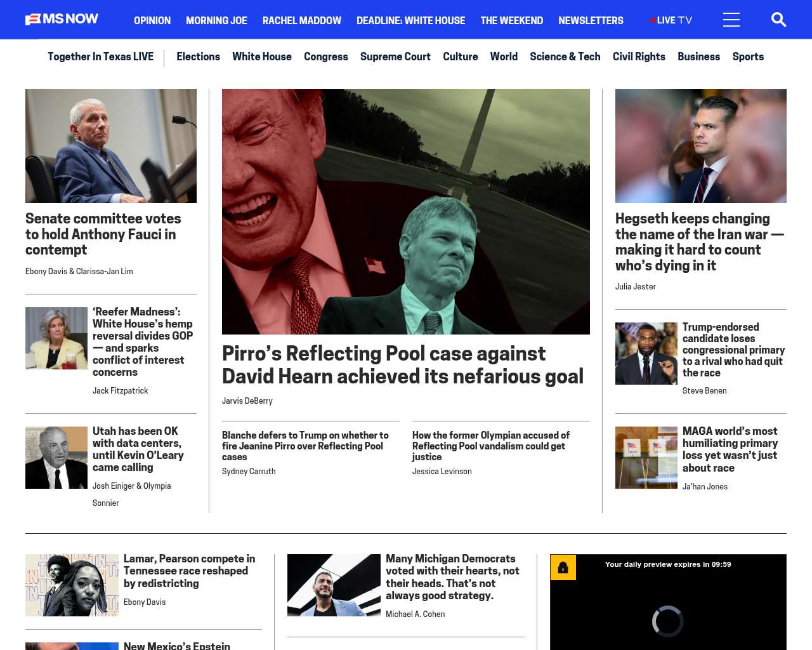Click the MS NOW logo
Screen dimensions: 812x650
(x=62, y=19)
